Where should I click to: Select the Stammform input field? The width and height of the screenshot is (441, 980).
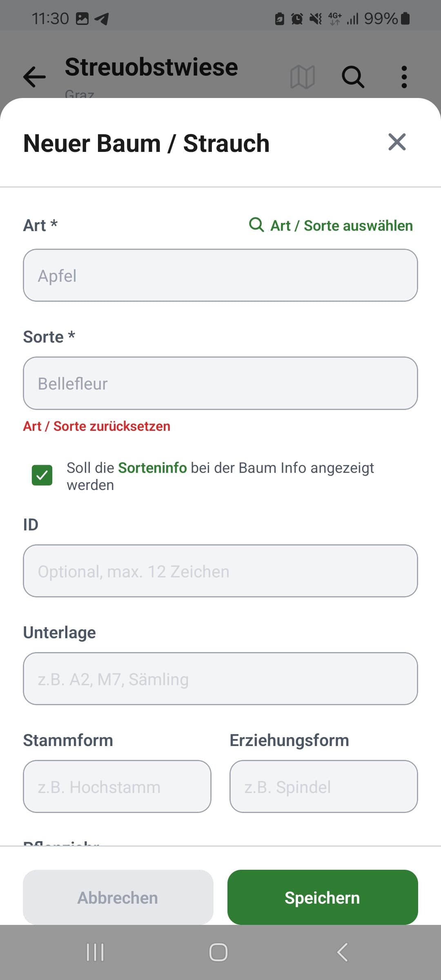click(117, 786)
